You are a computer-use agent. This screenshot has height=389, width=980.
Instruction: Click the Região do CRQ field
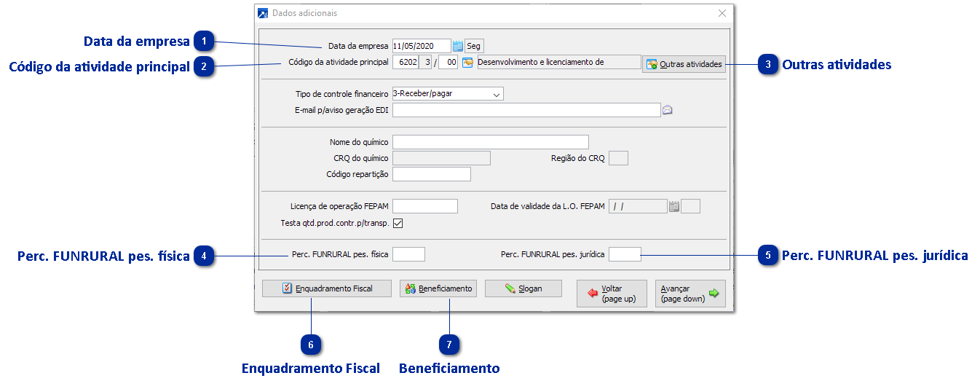(x=618, y=158)
